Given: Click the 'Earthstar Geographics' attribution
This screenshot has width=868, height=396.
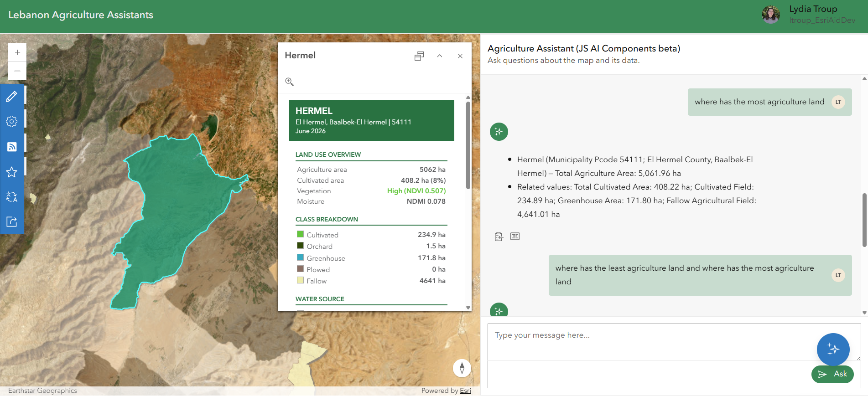Looking at the screenshot, I should point(42,391).
